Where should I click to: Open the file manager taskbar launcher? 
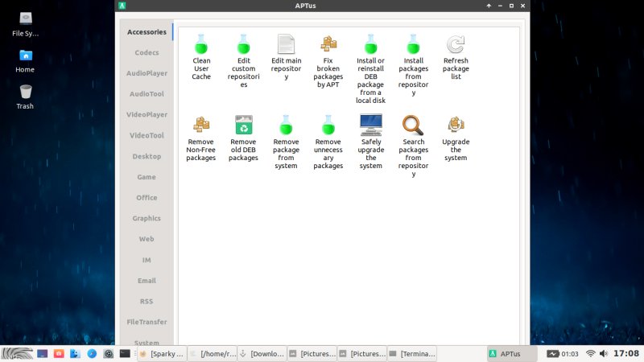point(75,353)
